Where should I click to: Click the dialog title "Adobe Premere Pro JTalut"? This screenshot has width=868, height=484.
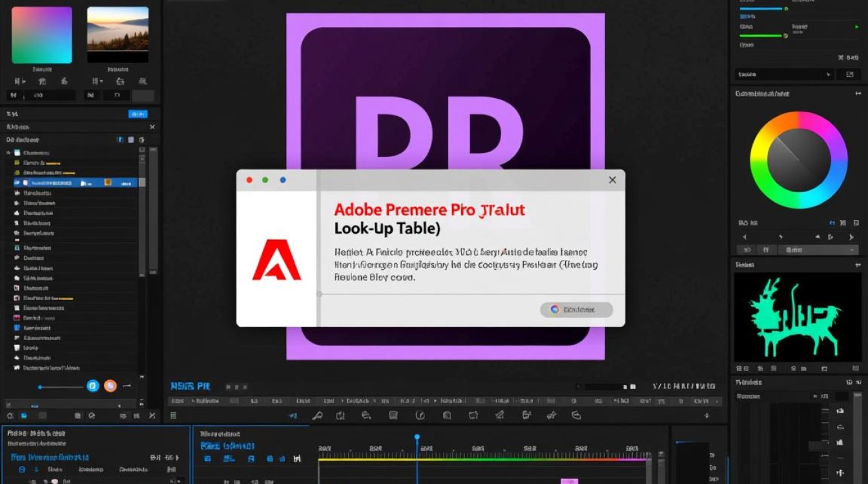click(429, 210)
